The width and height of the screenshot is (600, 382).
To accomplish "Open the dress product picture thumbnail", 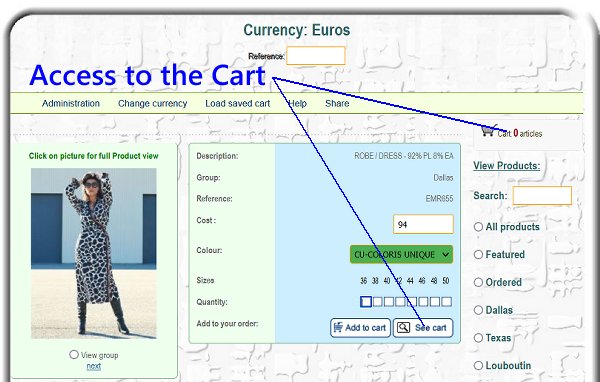I will [94, 253].
